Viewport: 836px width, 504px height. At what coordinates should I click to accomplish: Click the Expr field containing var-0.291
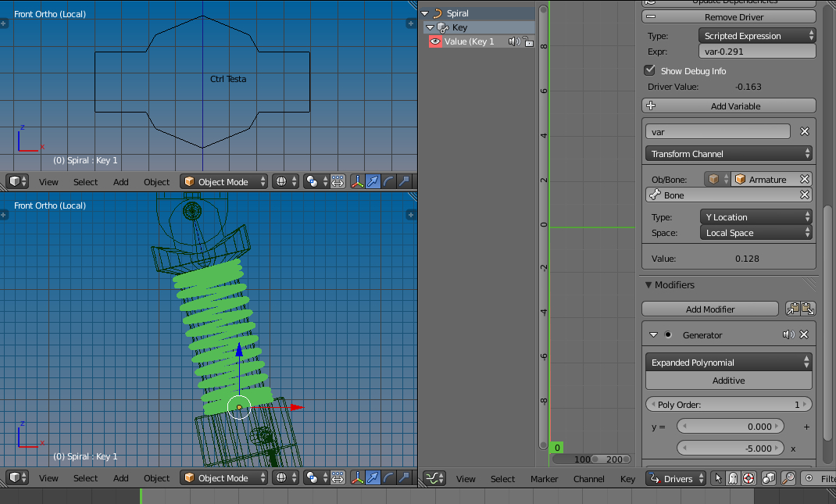(757, 52)
